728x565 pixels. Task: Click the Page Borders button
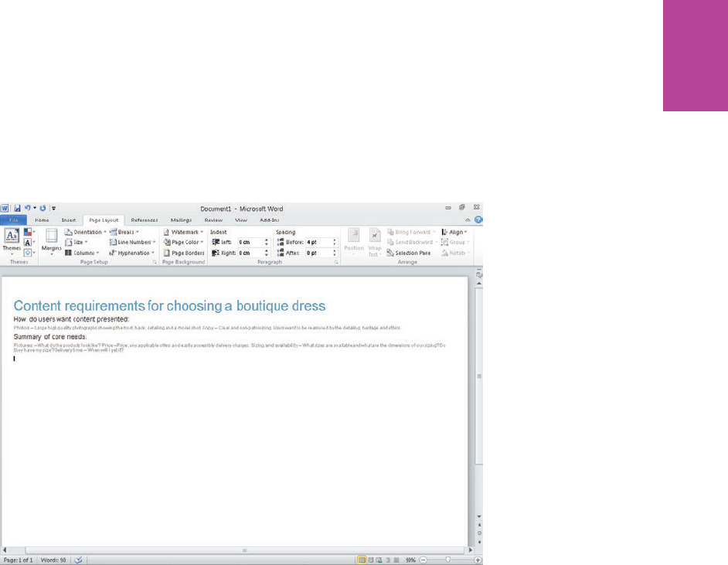pos(184,253)
